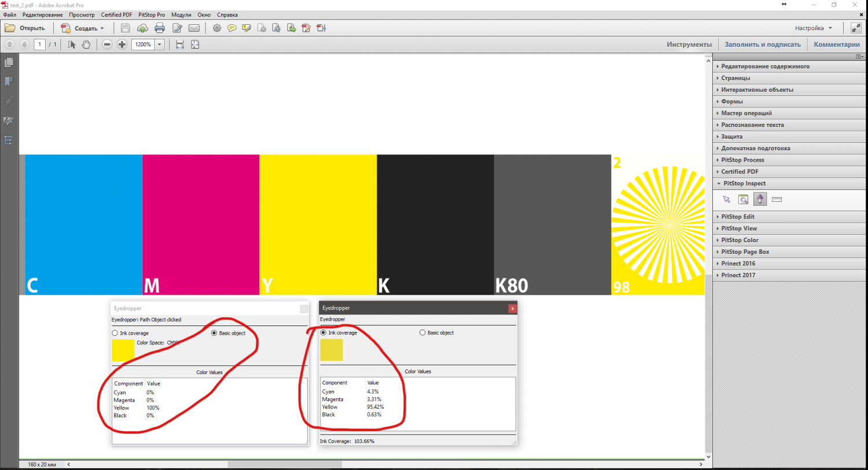Open the Модули menu
The height and width of the screenshot is (470, 868).
coord(181,14)
